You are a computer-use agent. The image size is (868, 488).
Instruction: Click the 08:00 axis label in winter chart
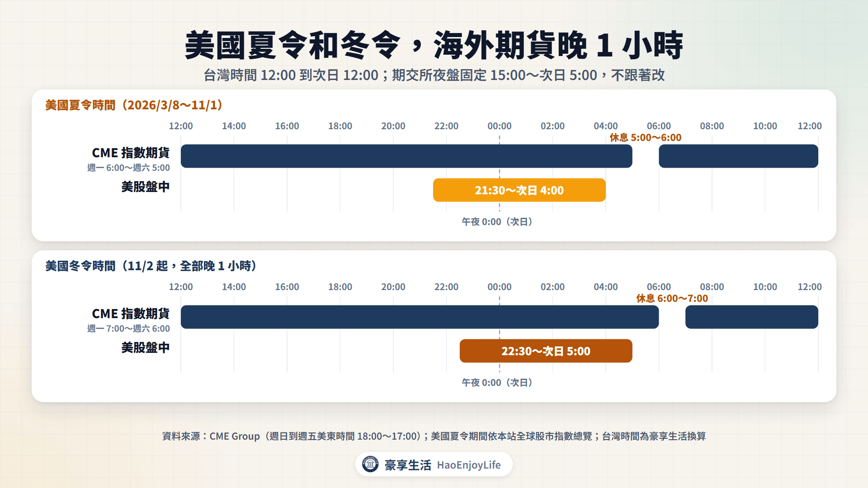click(x=712, y=287)
